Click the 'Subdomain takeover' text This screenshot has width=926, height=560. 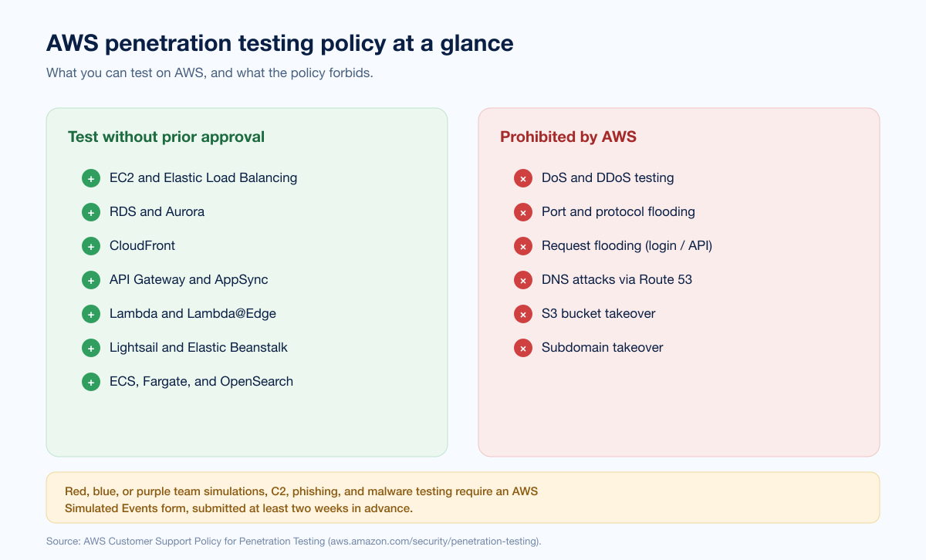coord(602,347)
